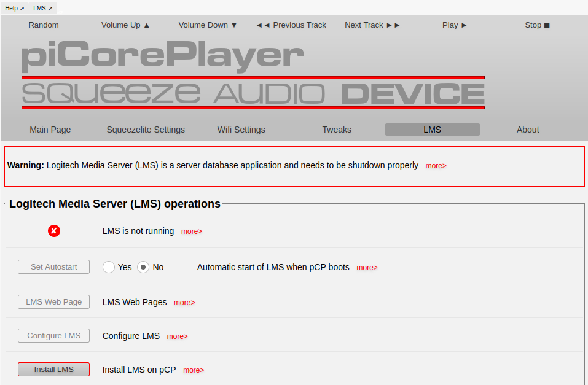Raise volume with Volume Up

coord(125,25)
